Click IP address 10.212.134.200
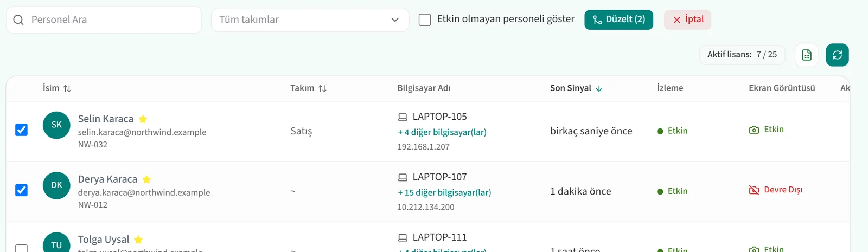 [x=426, y=207]
